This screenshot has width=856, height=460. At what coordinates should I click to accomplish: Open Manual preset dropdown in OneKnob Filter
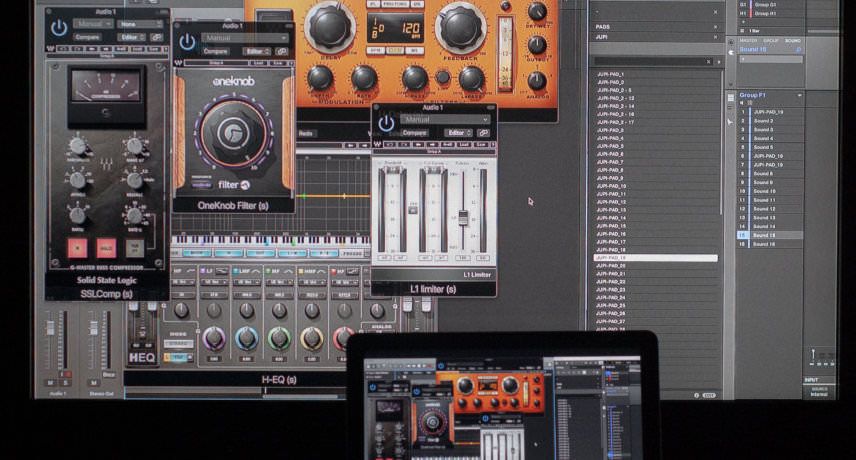pos(245,38)
